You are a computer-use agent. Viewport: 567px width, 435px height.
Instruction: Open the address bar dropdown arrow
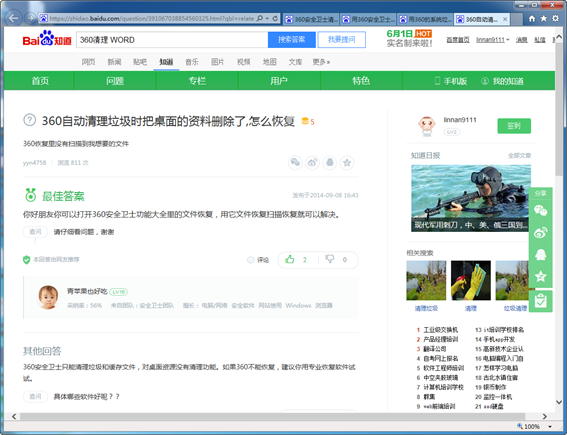point(268,18)
